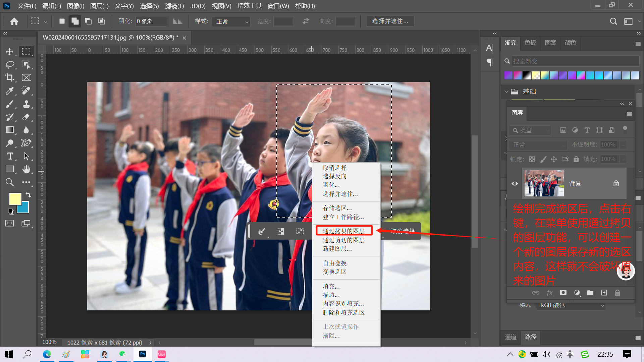Collapse the 基础 gradient folder
The height and width of the screenshot is (362, 644).
coord(506,92)
